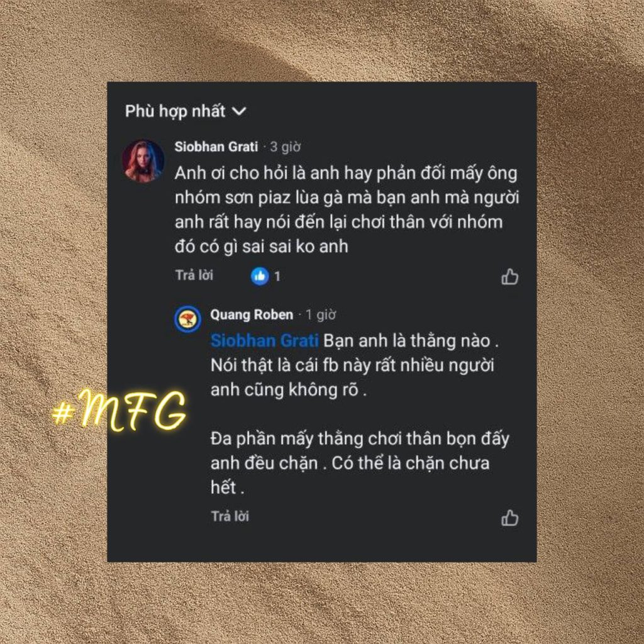Click the chevron next to Phù hợp nhất
This screenshot has width=644, height=644.
tap(239, 111)
